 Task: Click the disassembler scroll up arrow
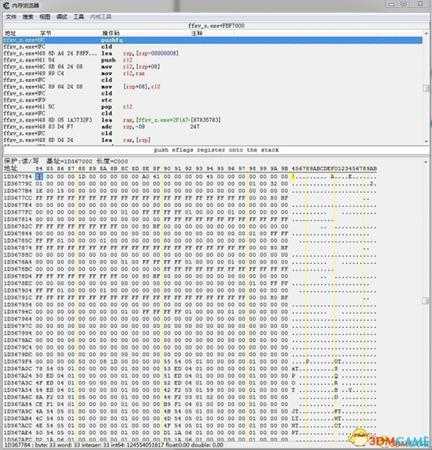point(426,33)
